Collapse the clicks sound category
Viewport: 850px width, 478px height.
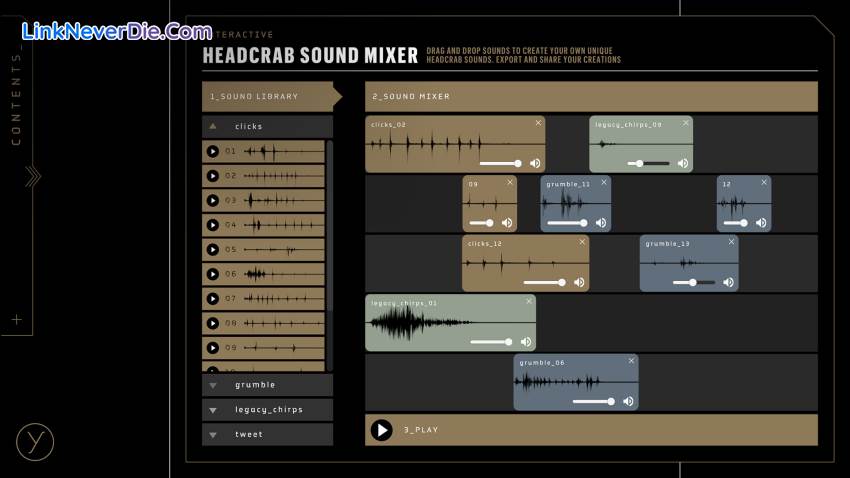click(213, 127)
